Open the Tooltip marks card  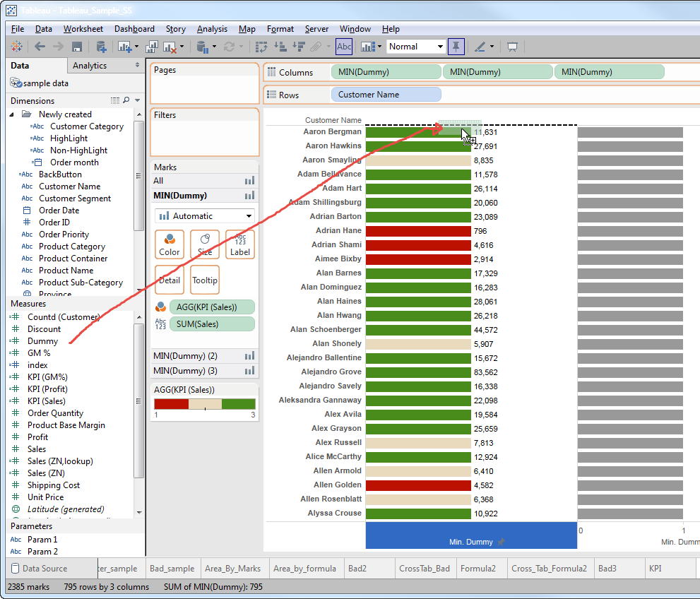205,280
